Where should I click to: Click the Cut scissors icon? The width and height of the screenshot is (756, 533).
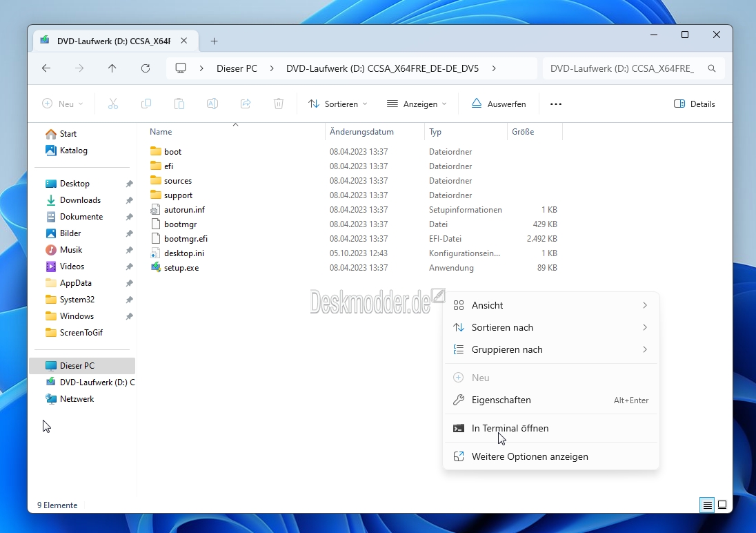[x=113, y=104]
